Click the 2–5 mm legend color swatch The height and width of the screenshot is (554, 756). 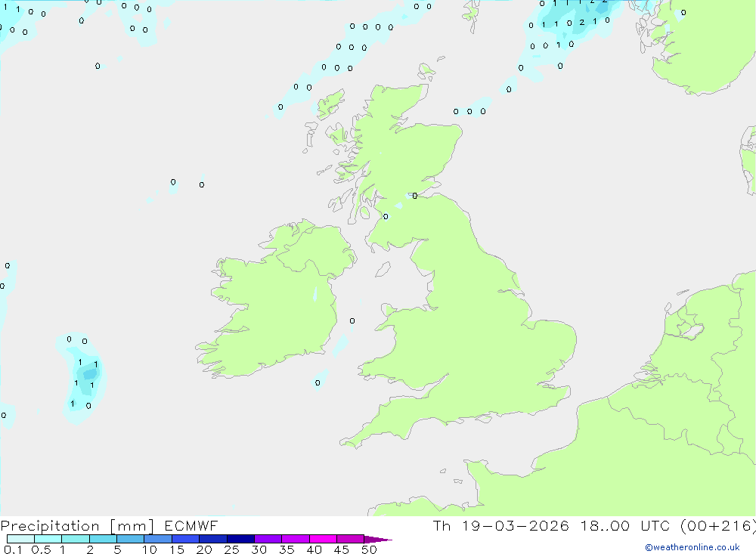pos(103,539)
